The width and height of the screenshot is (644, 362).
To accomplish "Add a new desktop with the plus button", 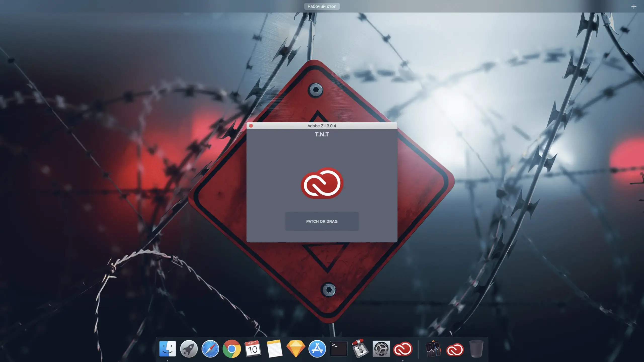I will 634,6.
